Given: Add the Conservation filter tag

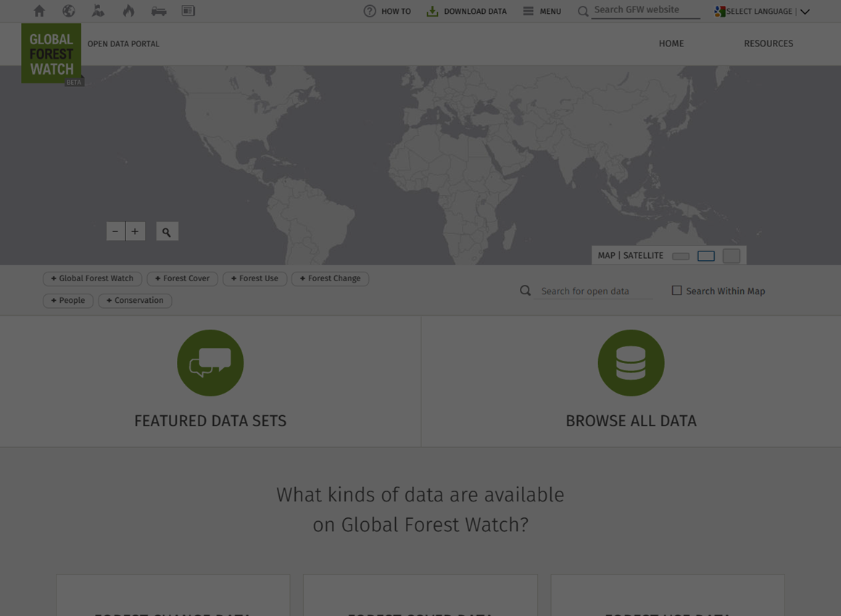Looking at the screenshot, I should click(135, 301).
